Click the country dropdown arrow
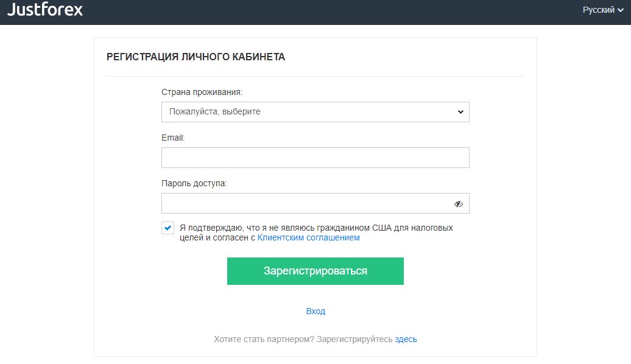Viewport: 631px width, 364px height. [460, 112]
